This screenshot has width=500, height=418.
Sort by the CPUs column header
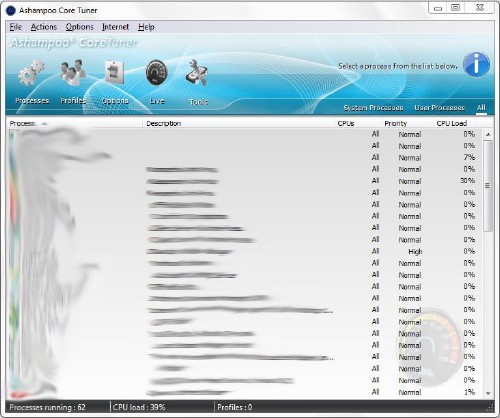pos(357,123)
